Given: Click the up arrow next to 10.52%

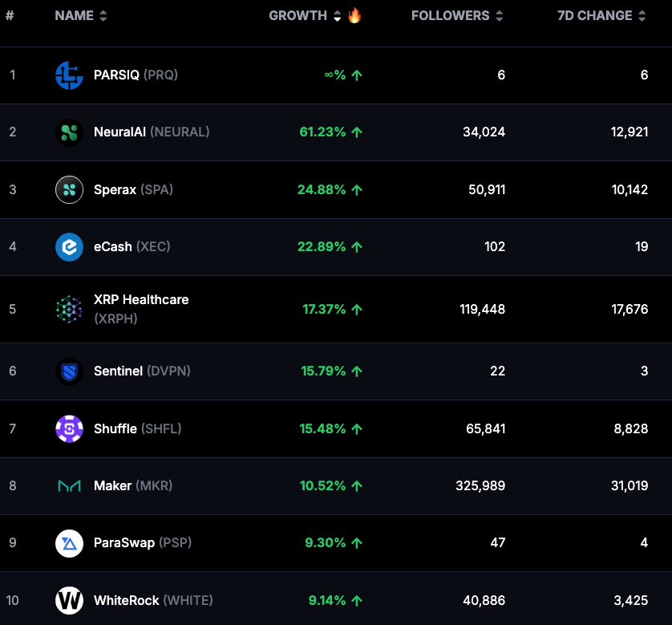Looking at the screenshot, I should tap(357, 485).
